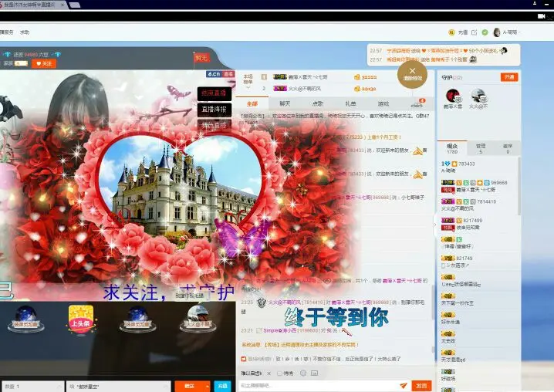Click the 求助 help link in top bar
This screenshot has width=554, height=392.
pyautogui.click(x=25, y=32)
